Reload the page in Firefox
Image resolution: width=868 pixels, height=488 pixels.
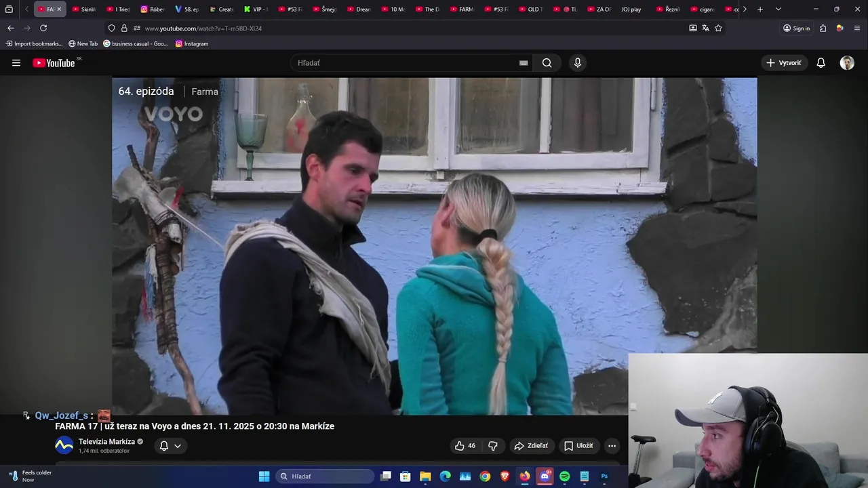43,28
